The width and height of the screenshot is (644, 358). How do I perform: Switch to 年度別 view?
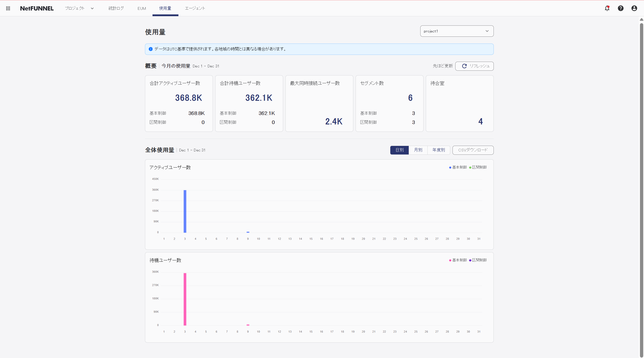438,150
